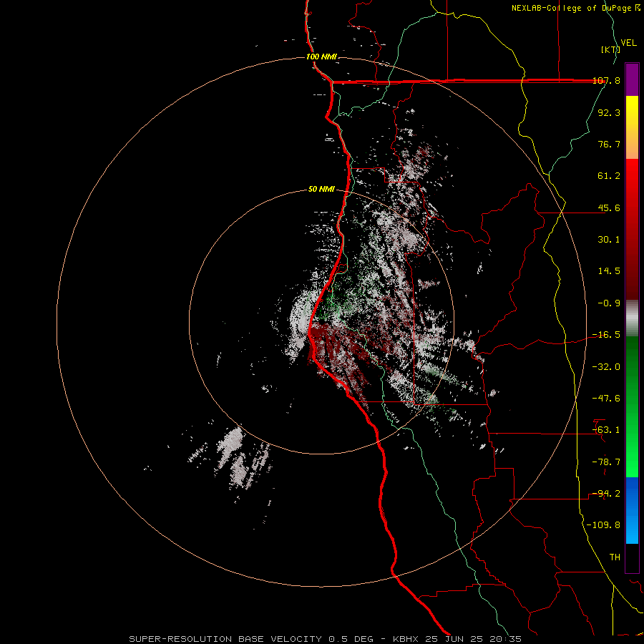Click the VEL legend title

point(628,43)
